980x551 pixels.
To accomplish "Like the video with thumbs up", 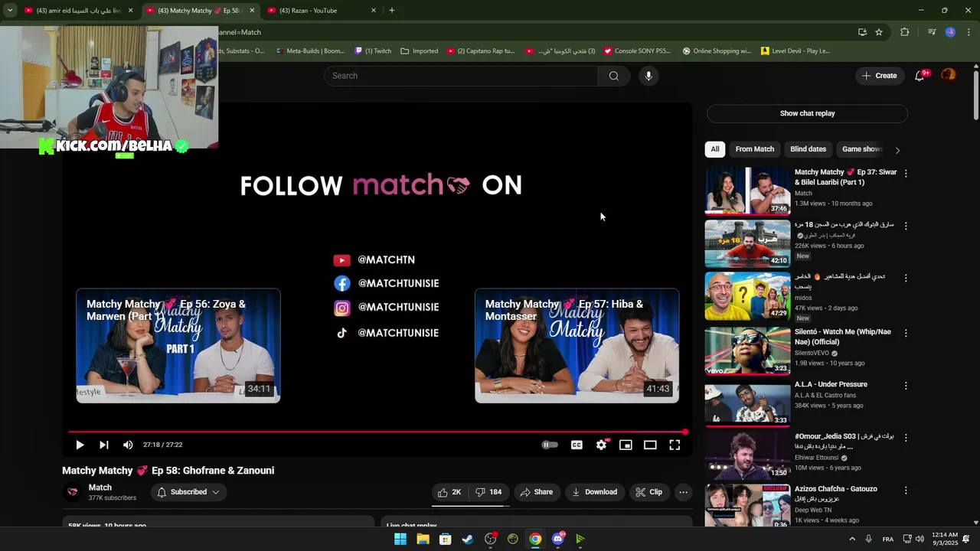I will (449, 492).
